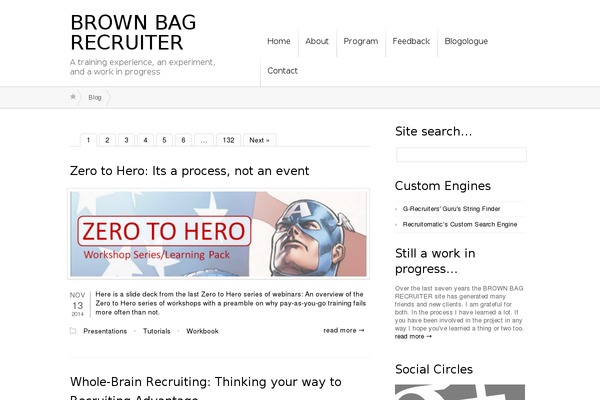Open the Program menu item
The image size is (600, 400).
coord(360,41)
